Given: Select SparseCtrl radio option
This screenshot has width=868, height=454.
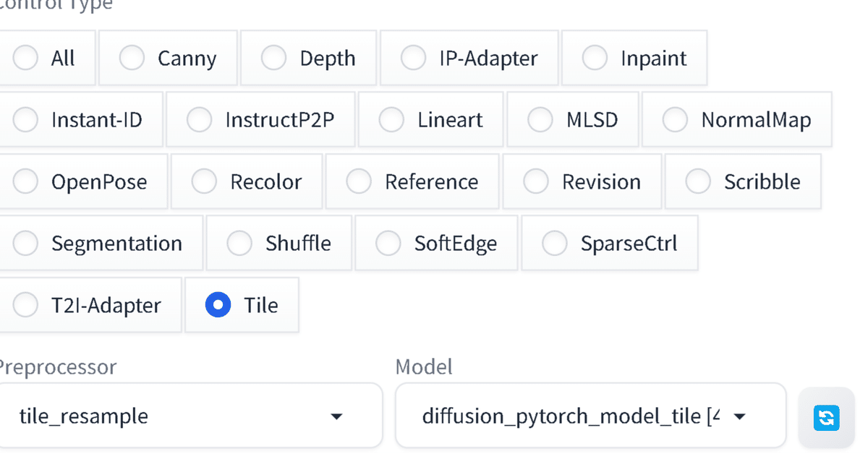Looking at the screenshot, I should pos(555,243).
